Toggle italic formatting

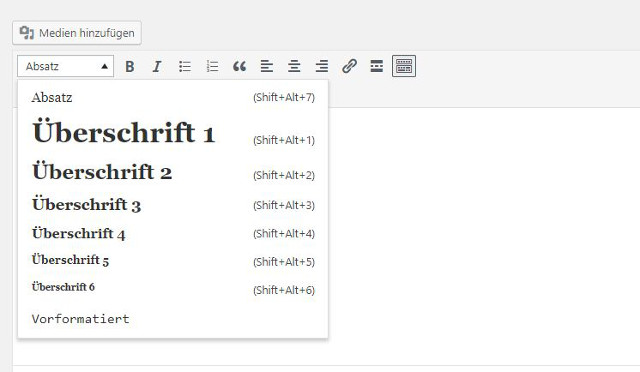157,66
